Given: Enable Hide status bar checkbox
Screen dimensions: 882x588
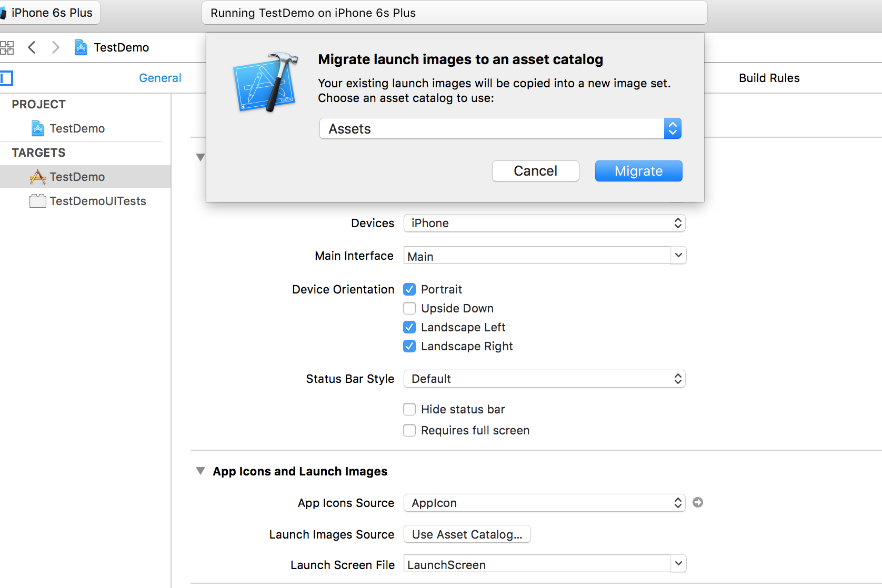Looking at the screenshot, I should [409, 409].
